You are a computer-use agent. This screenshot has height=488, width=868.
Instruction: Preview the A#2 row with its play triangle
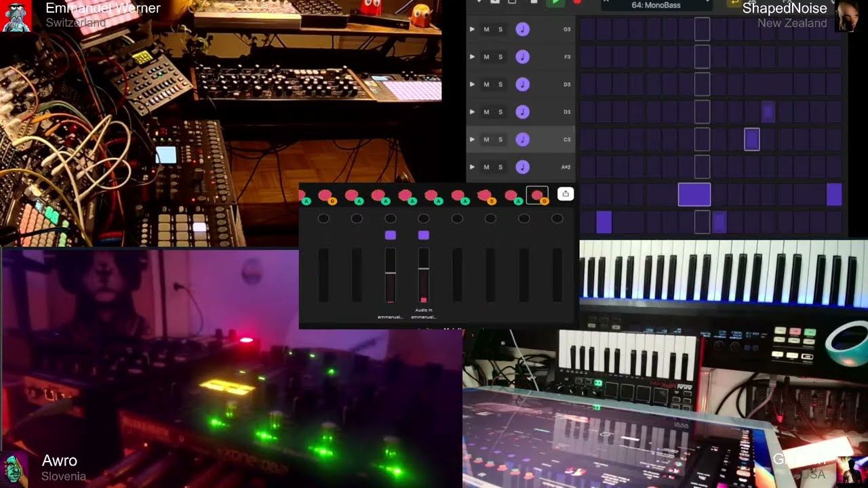(x=472, y=167)
